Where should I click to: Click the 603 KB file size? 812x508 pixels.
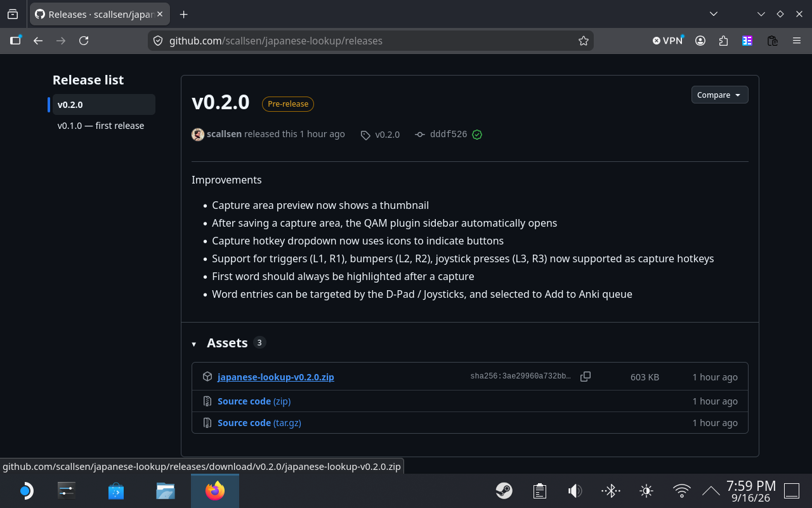[645, 377]
